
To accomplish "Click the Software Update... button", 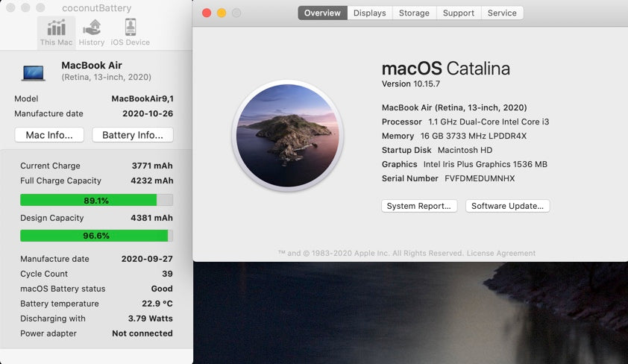I will [x=507, y=206].
